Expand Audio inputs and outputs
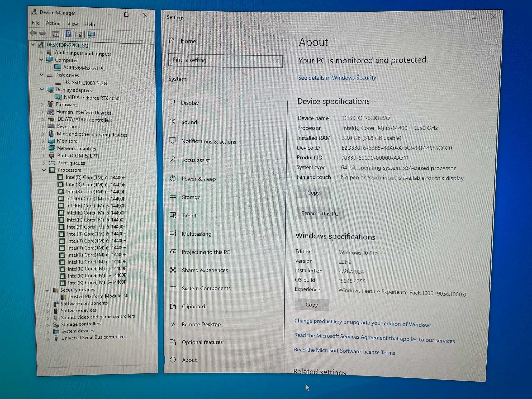 tap(41, 53)
